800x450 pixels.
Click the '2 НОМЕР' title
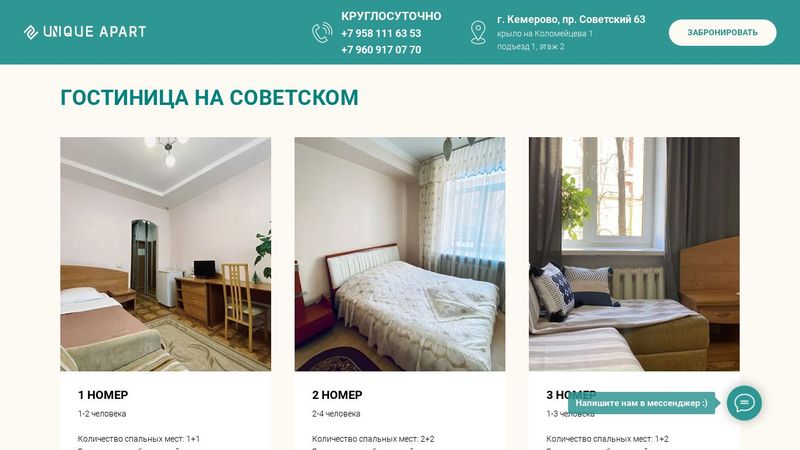coord(337,395)
